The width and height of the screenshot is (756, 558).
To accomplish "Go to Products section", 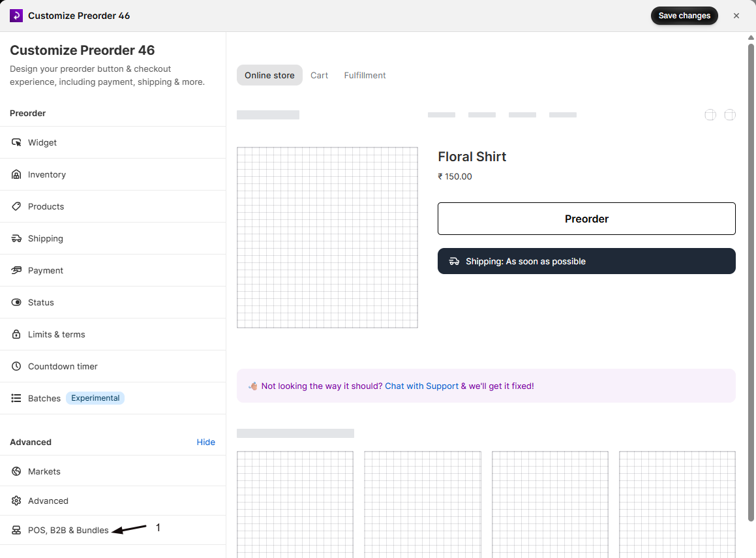I will click(113, 206).
